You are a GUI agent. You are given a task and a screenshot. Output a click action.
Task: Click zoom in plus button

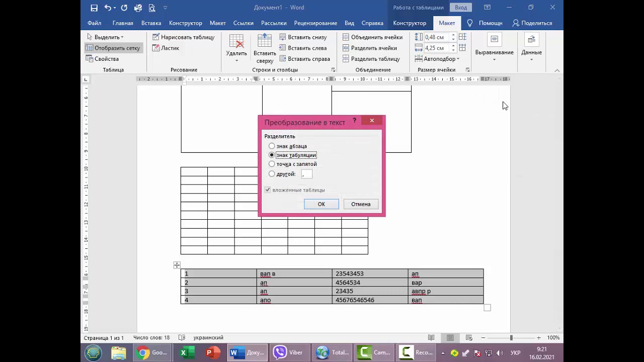(x=539, y=338)
